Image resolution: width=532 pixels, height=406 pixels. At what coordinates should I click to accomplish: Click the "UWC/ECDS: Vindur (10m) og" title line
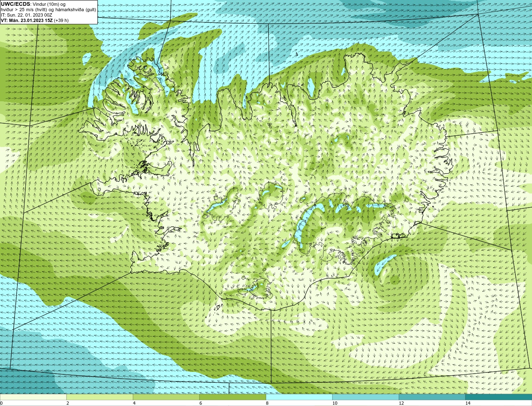(x=33, y=4)
